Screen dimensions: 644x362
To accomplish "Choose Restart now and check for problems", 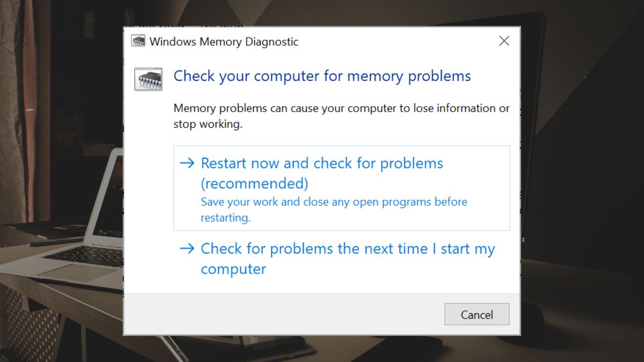I will point(341,188).
